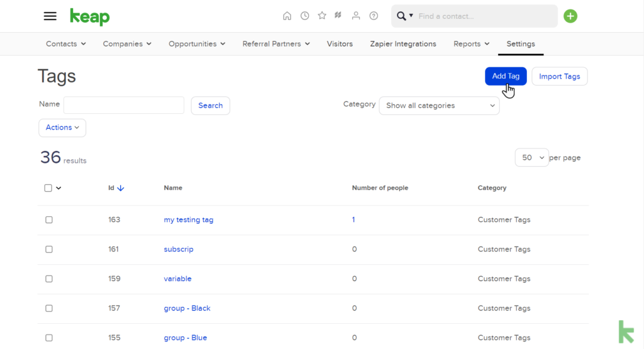Check the box for variable tag

49,279
